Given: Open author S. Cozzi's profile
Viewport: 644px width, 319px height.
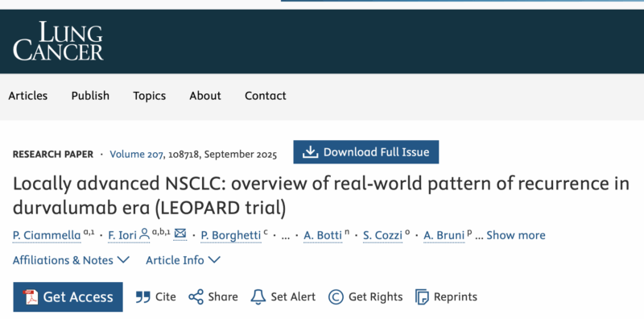Looking at the screenshot, I should click(383, 235).
